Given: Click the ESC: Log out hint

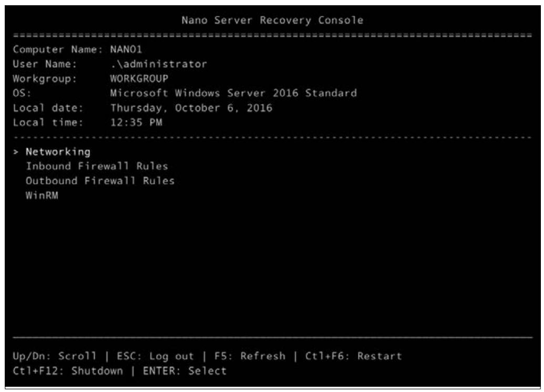Looking at the screenshot, I should click(x=155, y=356).
